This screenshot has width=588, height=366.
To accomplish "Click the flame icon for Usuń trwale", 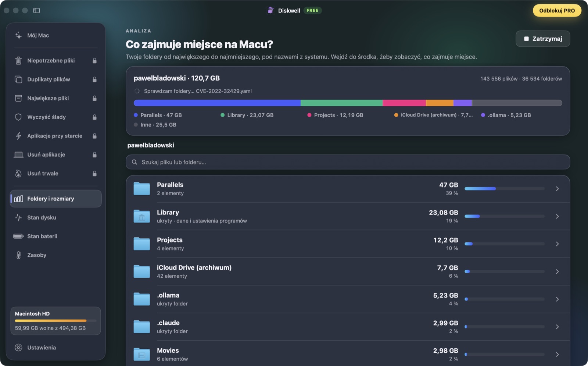I will tap(18, 174).
